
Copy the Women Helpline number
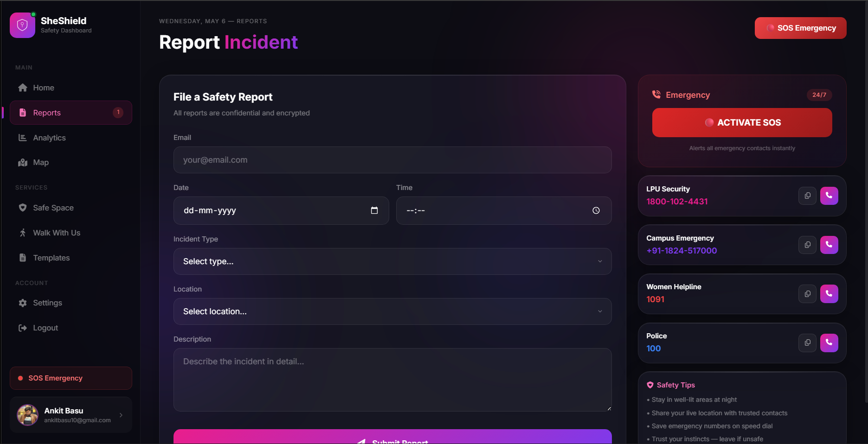click(807, 294)
